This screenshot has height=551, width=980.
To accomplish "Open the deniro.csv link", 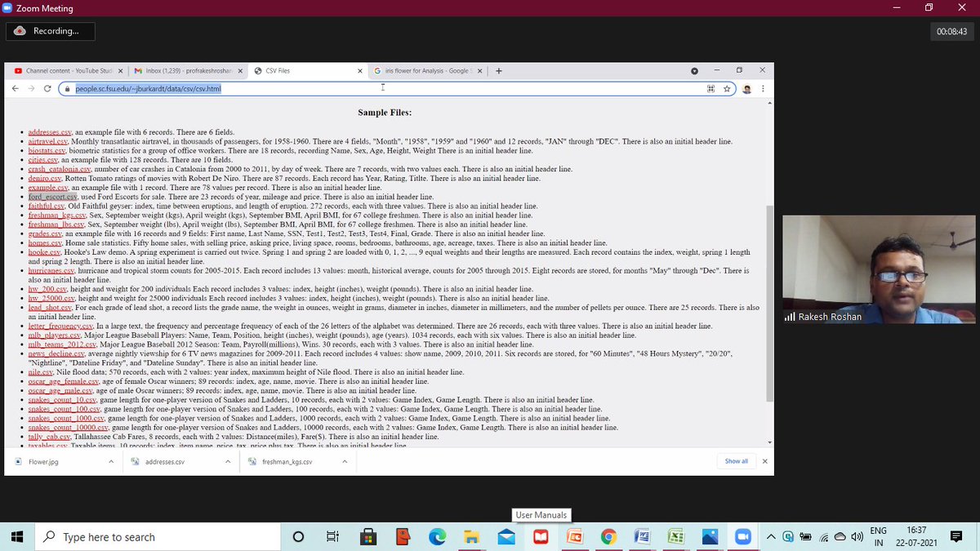I will [44, 178].
